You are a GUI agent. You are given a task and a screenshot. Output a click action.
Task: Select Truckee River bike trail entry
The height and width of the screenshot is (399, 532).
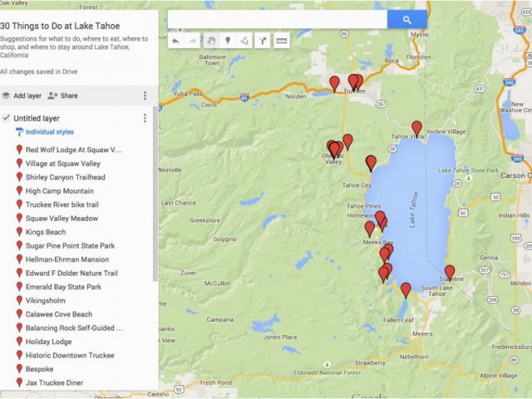[62, 204]
